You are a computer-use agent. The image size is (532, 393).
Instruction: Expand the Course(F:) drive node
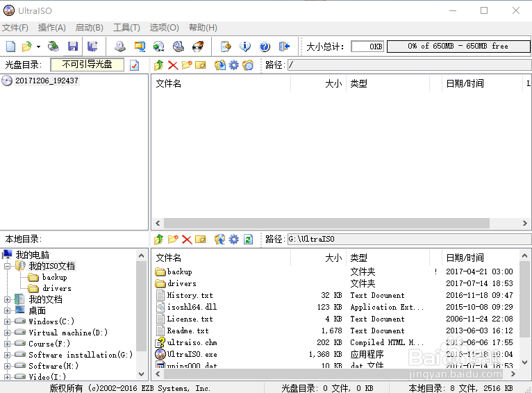(x=7, y=344)
